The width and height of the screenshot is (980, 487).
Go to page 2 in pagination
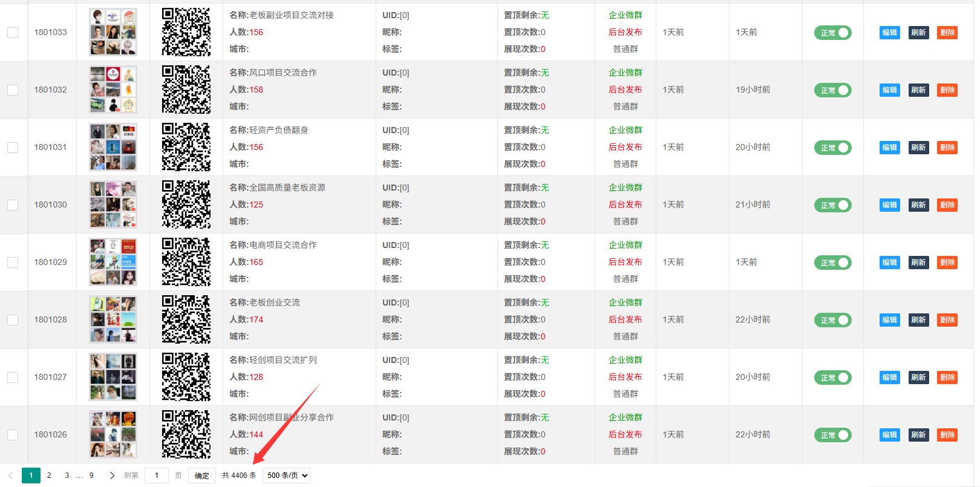point(49,476)
